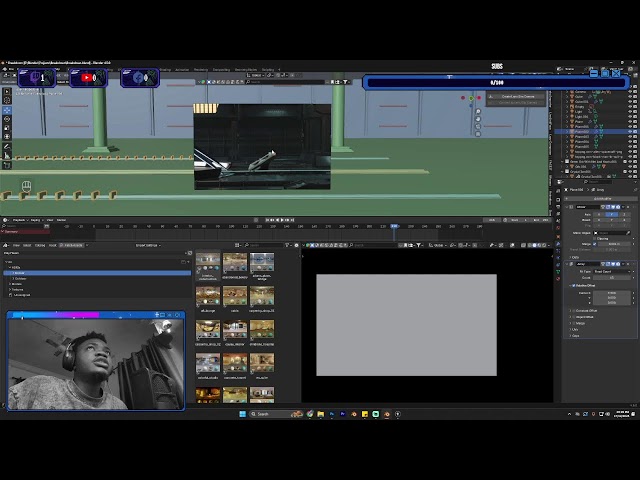Open Photoshop from the taskbar

point(332,414)
